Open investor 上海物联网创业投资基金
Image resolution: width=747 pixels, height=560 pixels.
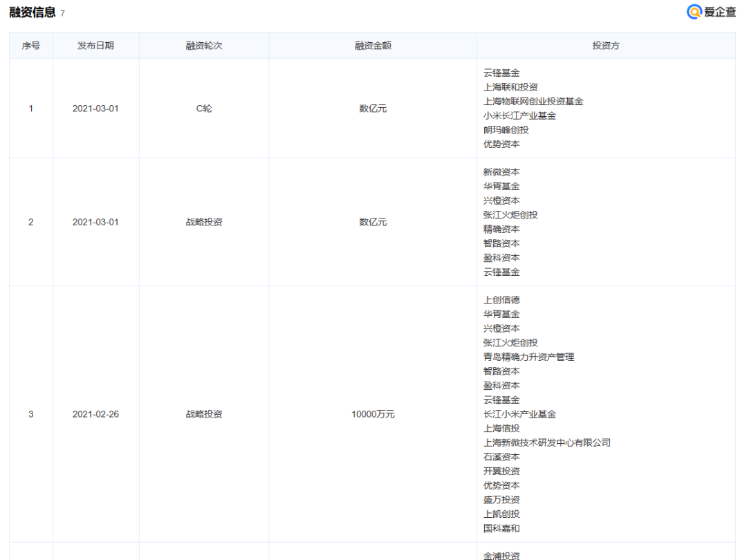point(533,102)
